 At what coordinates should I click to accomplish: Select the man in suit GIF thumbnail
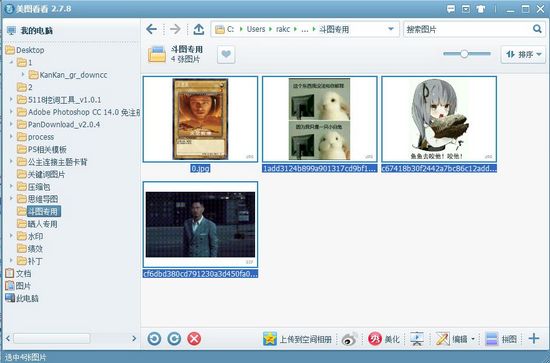tap(200, 224)
